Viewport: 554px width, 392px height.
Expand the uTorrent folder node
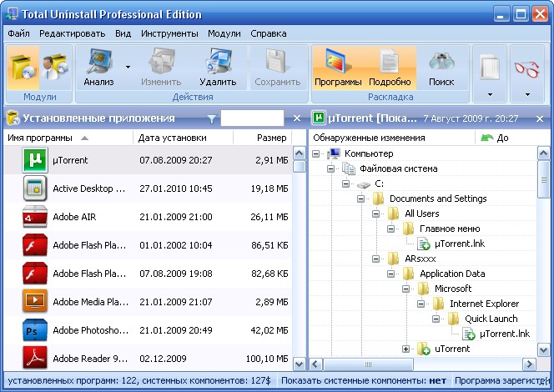[x=406, y=349]
